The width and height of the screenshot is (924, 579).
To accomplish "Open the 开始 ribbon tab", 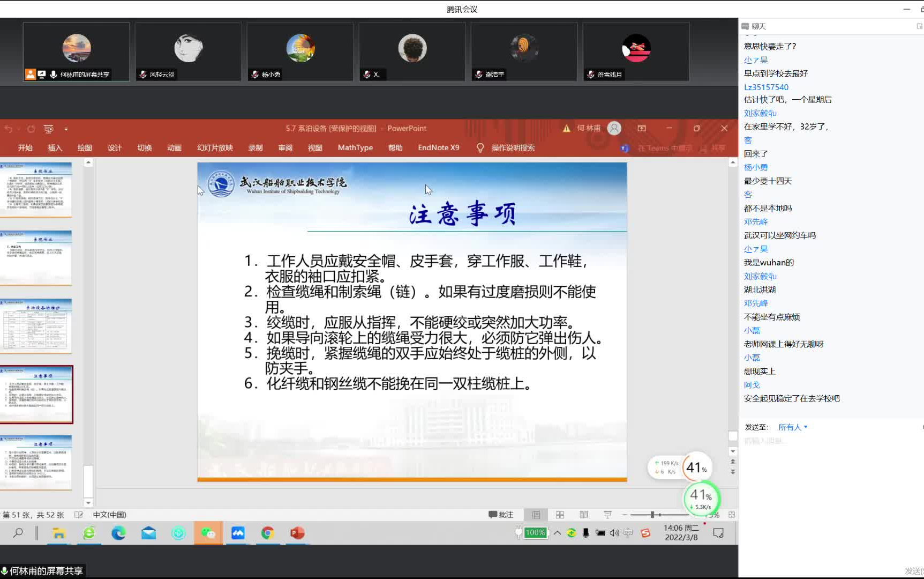I will 25,148.
